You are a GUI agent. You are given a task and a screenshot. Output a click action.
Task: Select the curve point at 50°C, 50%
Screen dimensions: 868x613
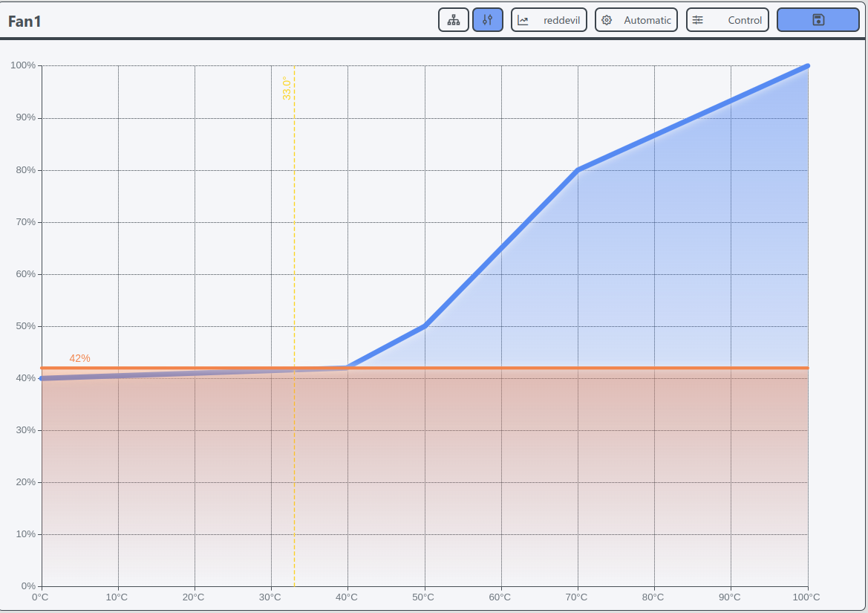click(x=424, y=326)
